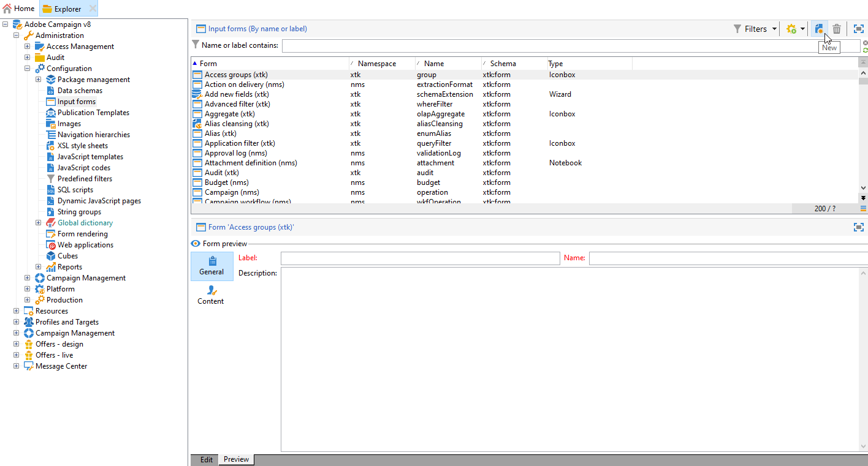Expand the Reports tree node
Screen dimensions: 868x466
click(x=39, y=267)
